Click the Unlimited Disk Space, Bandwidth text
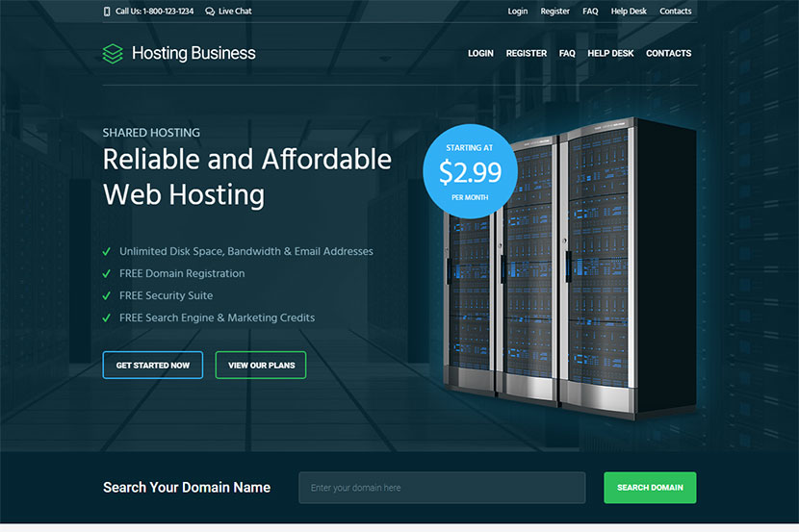The height and width of the screenshot is (532, 799). click(x=246, y=251)
